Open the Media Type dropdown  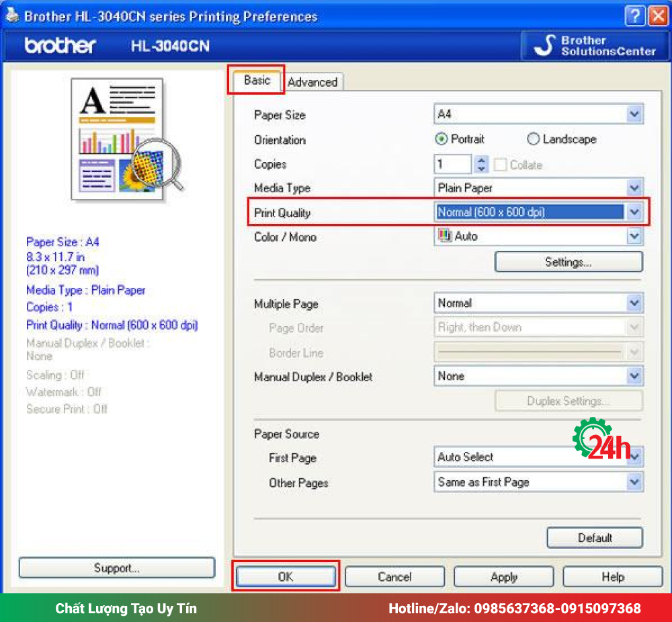(x=538, y=188)
